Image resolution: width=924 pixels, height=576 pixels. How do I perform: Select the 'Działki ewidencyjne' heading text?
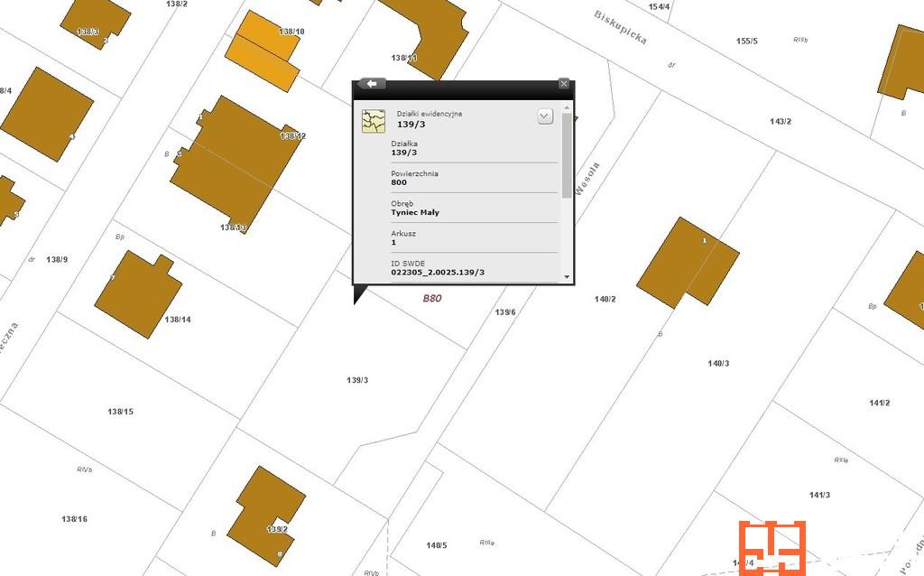(x=429, y=114)
